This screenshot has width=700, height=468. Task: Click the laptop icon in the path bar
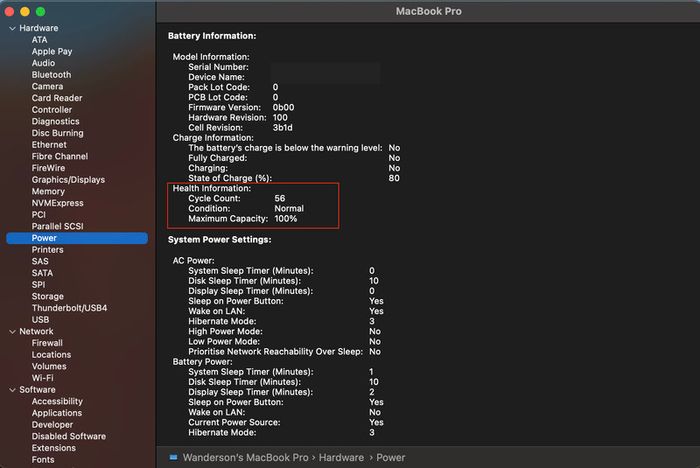[x=173, y=457]
